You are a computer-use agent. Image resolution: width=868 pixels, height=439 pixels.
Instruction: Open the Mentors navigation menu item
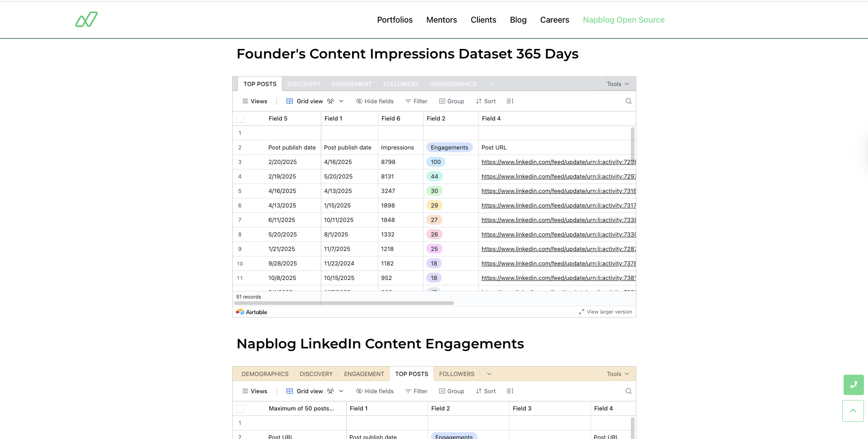coord(441,19)
